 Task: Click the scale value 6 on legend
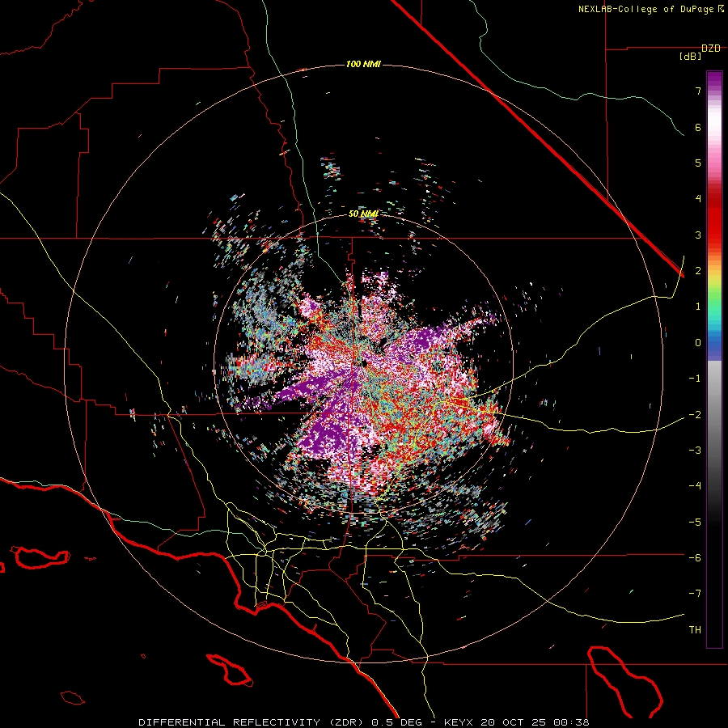point(698,127)
